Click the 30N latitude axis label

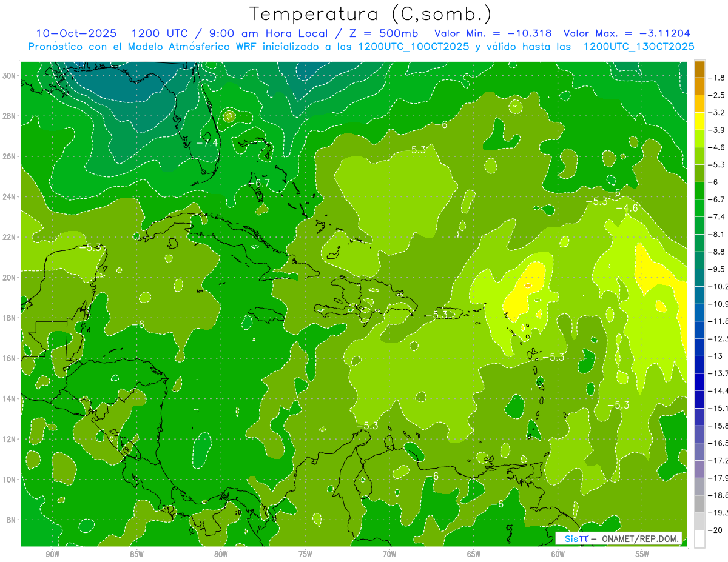(x=10, y=76)
